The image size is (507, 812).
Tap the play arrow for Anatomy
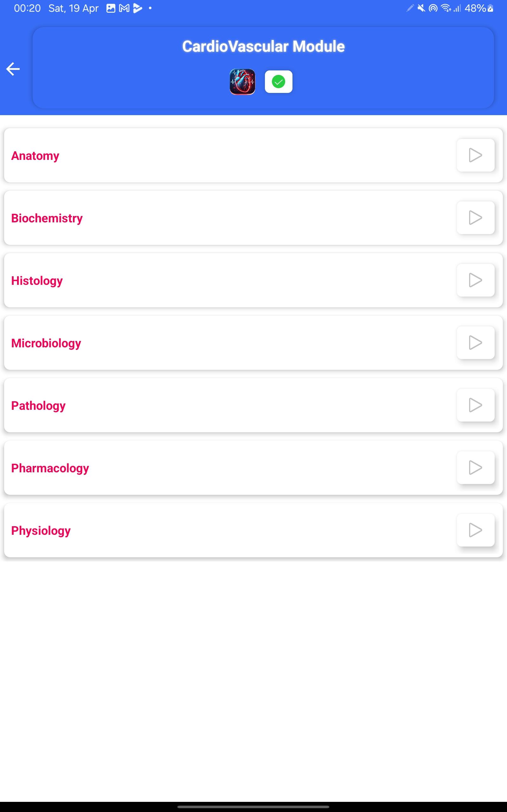(476, 155)
